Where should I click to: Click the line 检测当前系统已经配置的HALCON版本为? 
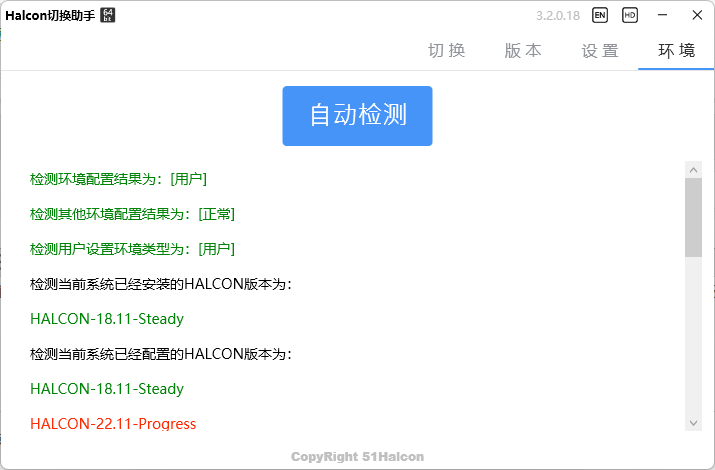(161, 354)
